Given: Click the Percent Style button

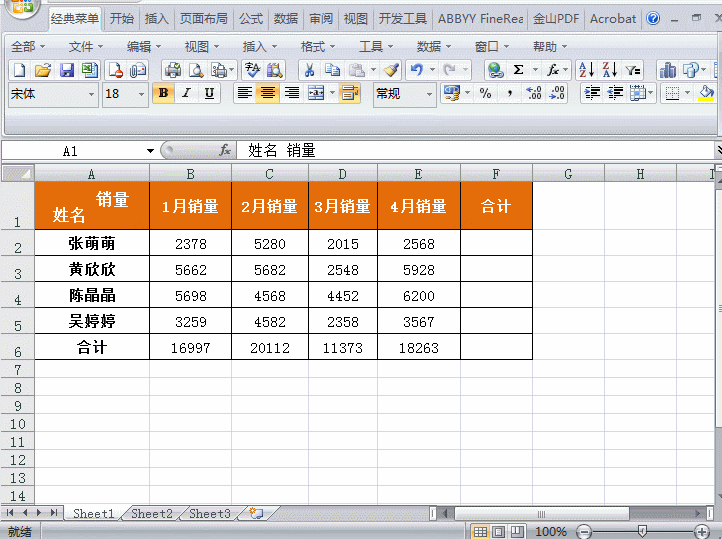Looking at the screenshot, I should [x=485, y=93].
